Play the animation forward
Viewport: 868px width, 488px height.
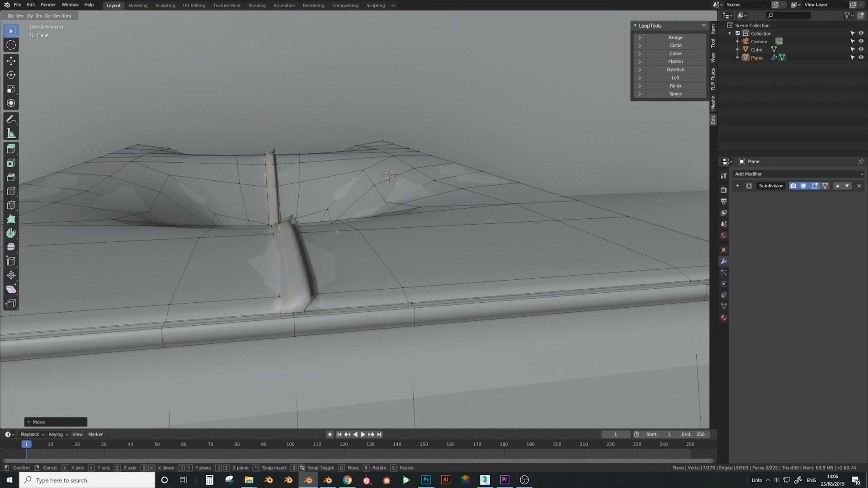(363, 434)
